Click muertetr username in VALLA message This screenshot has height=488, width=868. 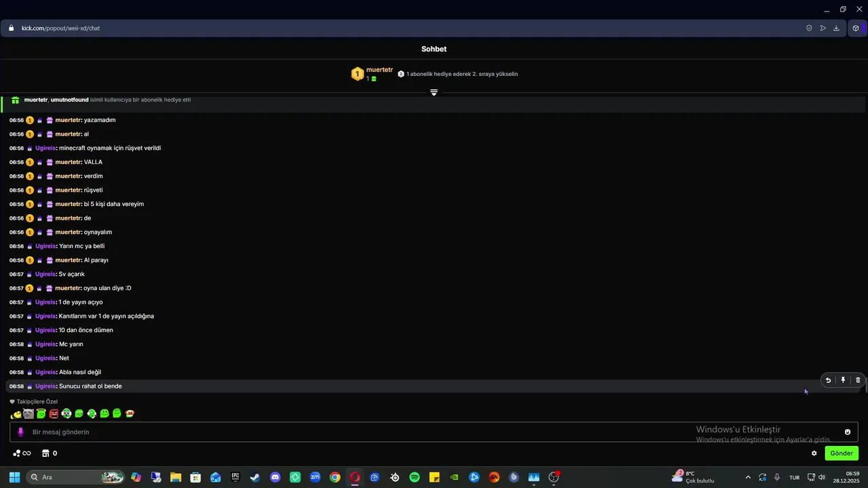68,162
